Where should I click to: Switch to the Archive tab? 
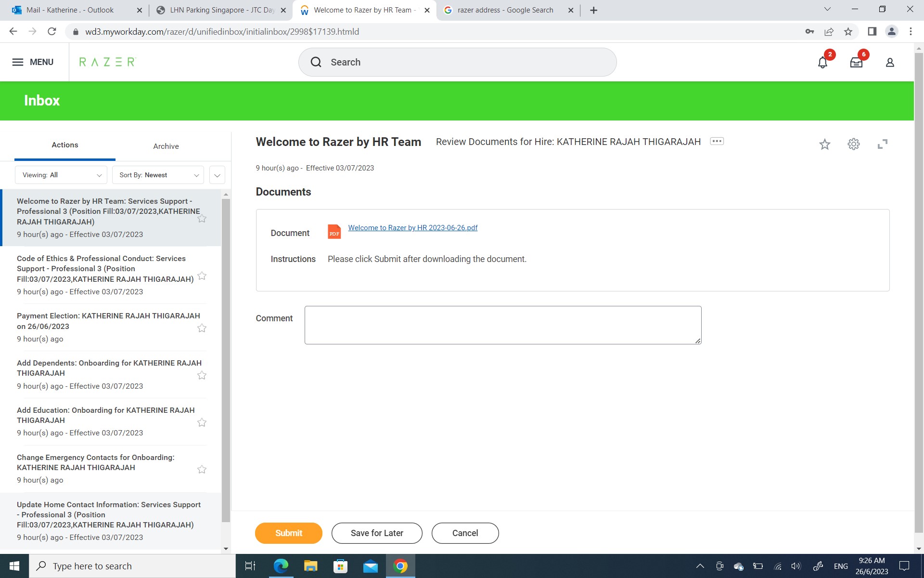[166, 146]
